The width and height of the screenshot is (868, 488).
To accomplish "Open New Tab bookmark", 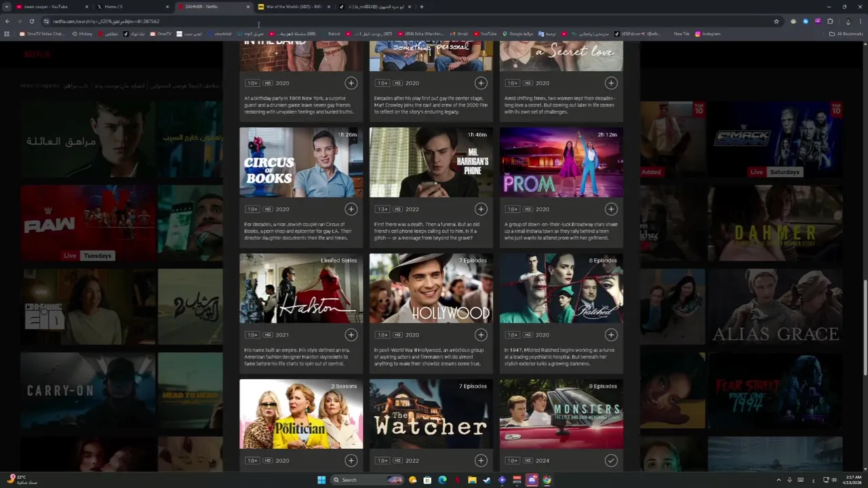I will 682,34.
